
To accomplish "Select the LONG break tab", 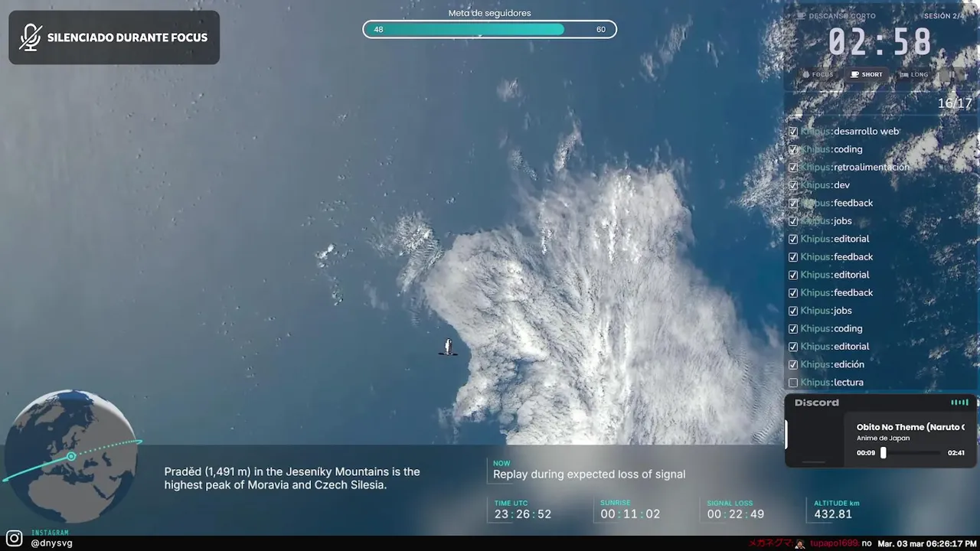I will point(914,74).
